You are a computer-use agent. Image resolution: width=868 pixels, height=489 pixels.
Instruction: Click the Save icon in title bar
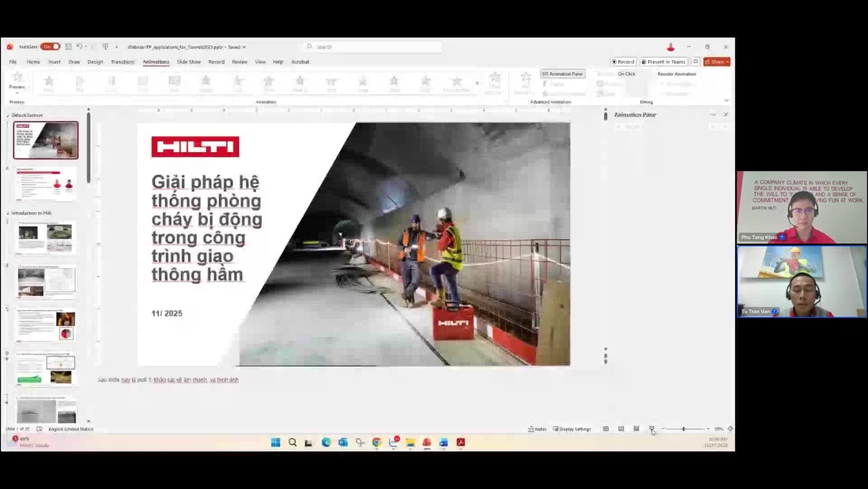point(68,47)
